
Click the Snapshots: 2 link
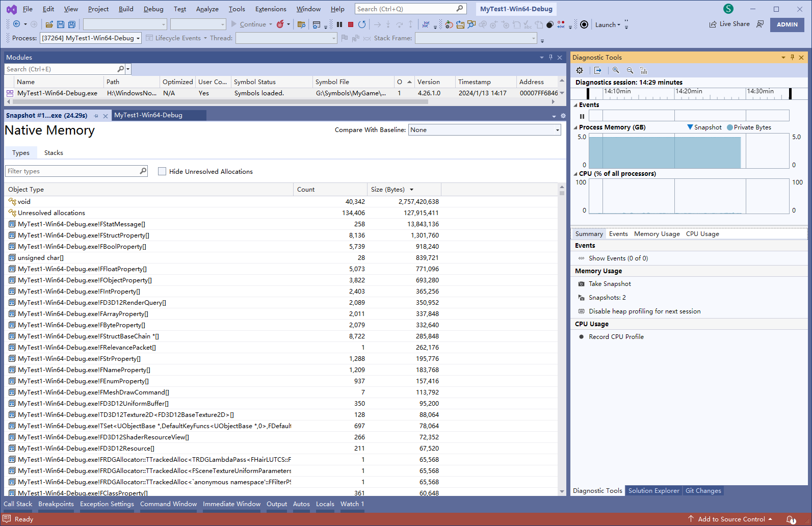(x=607, y=298)
